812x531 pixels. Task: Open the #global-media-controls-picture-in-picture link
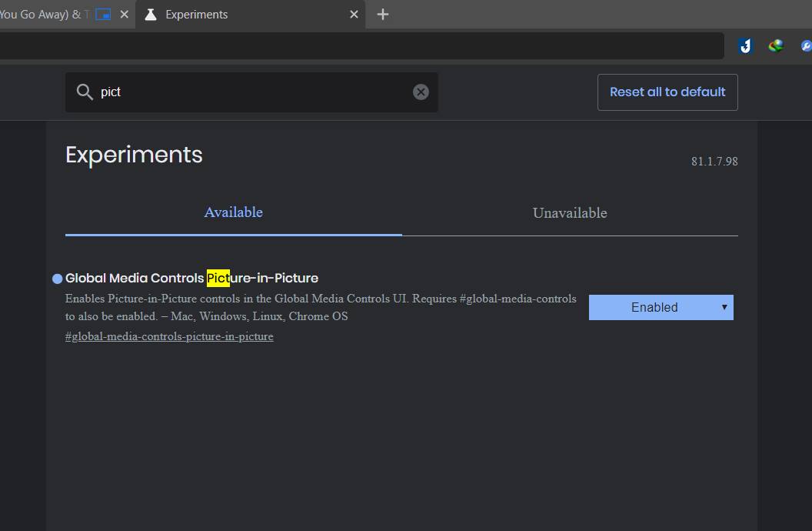[169, 336]
